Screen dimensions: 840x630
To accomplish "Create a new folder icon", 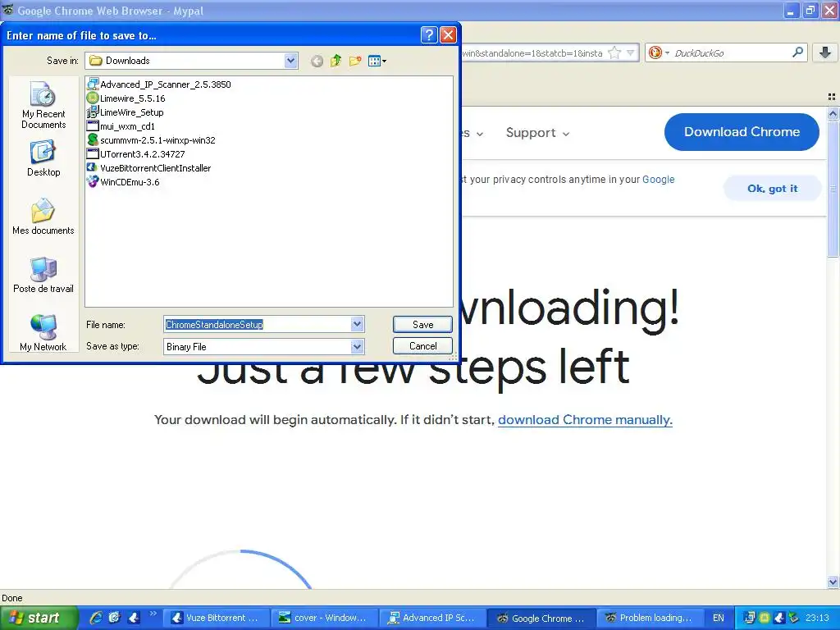I will (354, 61).
